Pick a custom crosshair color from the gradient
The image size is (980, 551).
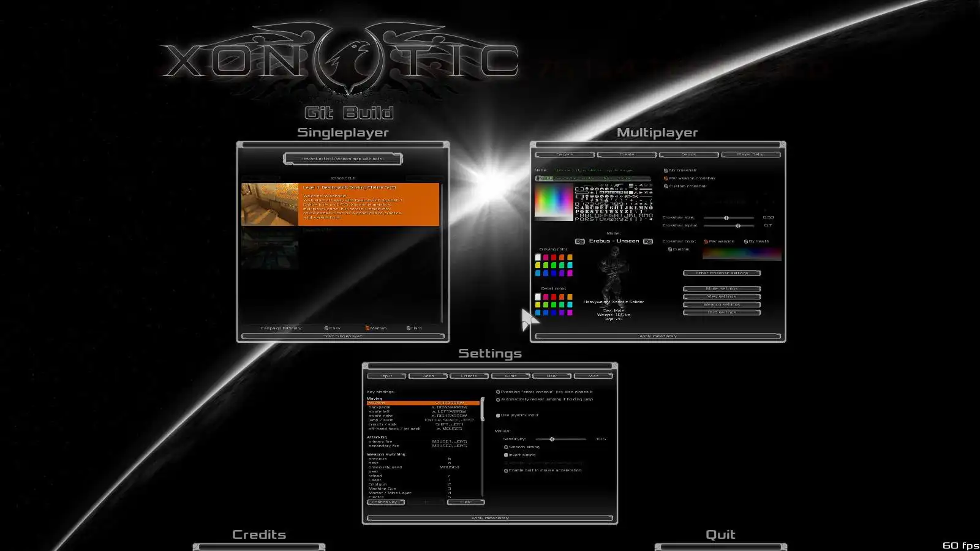coord(742,253)
